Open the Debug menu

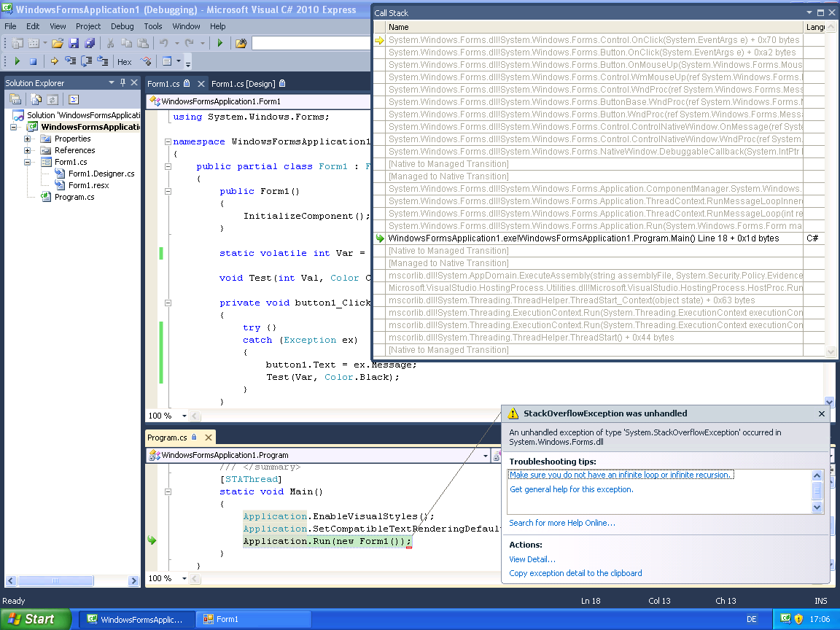coord(122,26)
